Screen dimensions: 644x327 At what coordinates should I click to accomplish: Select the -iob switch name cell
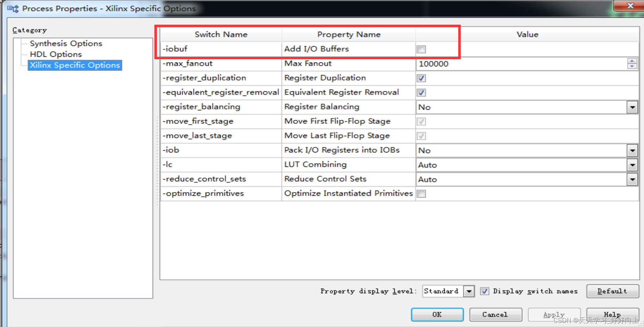[x=221, y=150]
